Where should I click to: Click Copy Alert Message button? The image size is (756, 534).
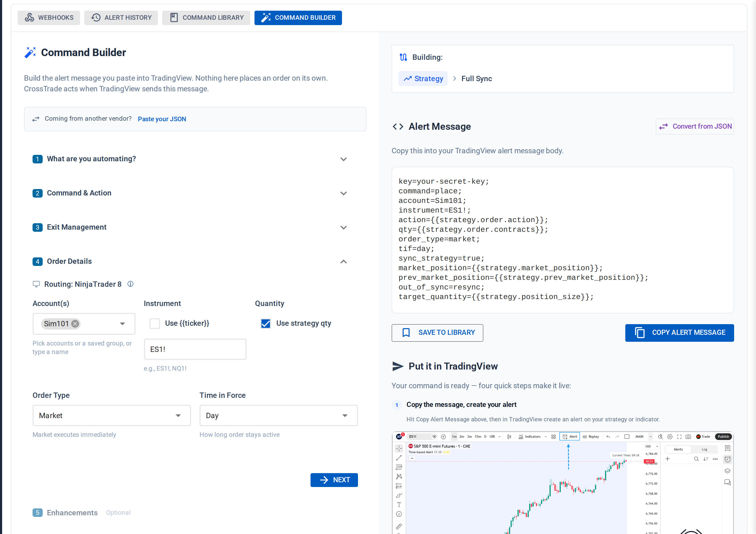679,333
